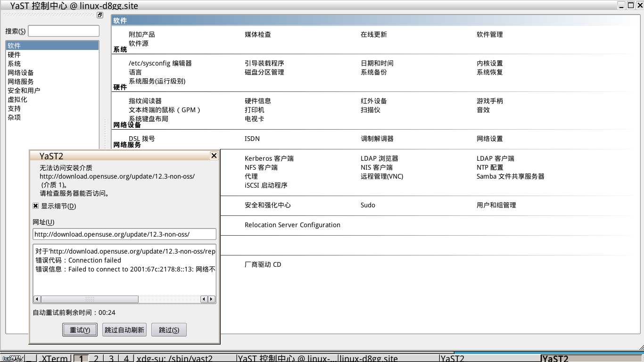Open 引导装载程序 module
The height and width of the screenshot is (362, 644).
tap(264, 63)
